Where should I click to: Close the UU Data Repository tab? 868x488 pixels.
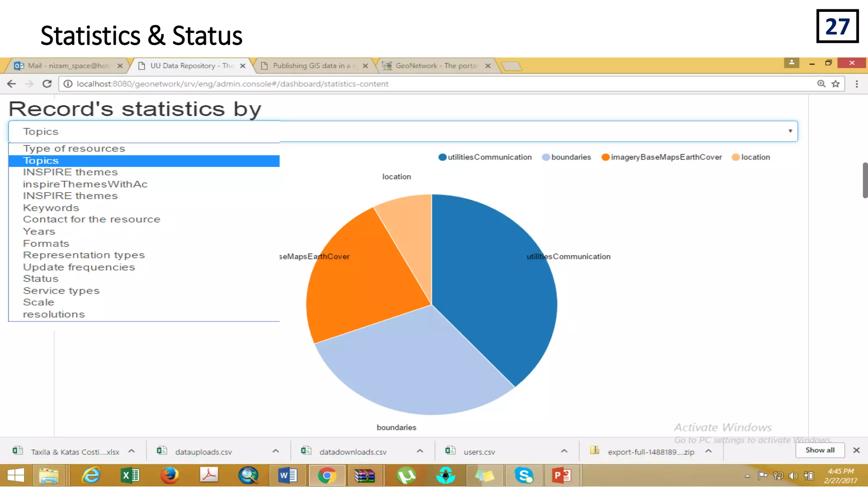point(243,66)
